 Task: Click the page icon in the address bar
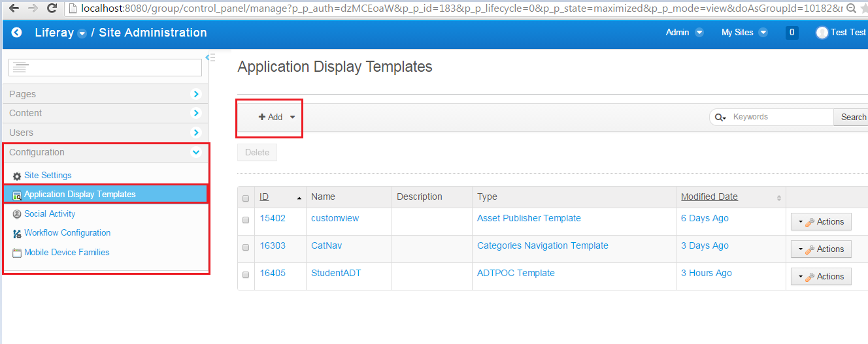pos(73,8)
